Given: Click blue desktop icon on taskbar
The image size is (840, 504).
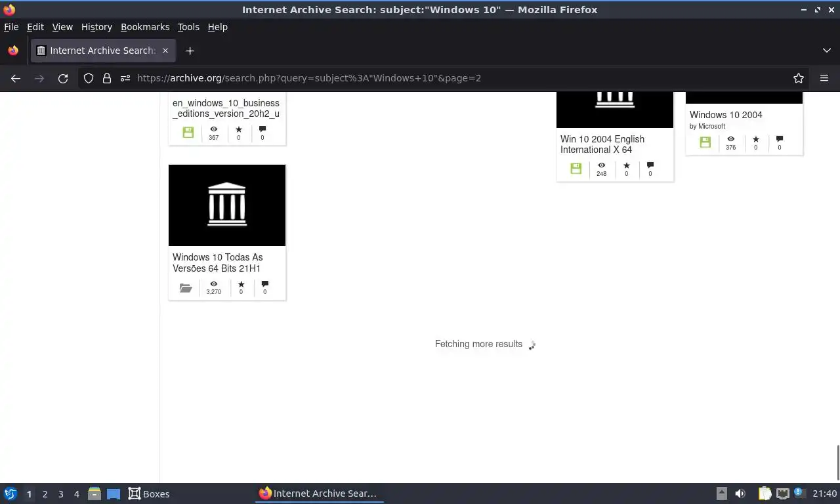Looking at the screenshot, I should click(114, 494).
